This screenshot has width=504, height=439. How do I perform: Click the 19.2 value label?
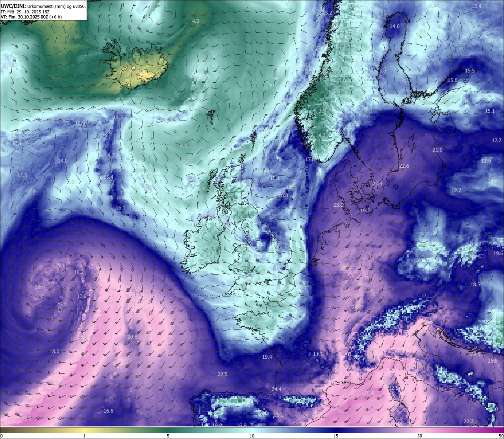[365, 211]
